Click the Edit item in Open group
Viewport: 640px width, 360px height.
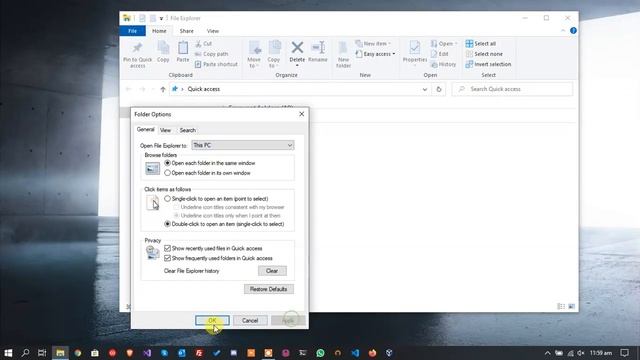coord(440,54)
